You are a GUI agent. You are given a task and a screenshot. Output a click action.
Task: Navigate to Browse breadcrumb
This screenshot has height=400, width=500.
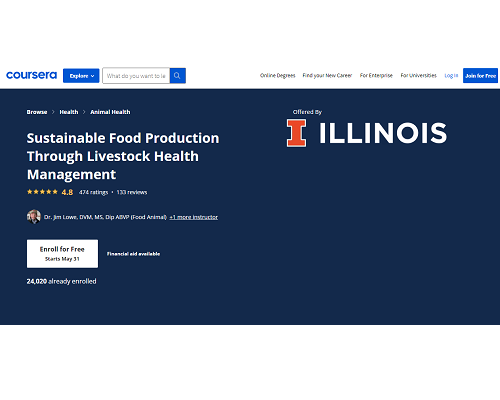tap(37, 112)
